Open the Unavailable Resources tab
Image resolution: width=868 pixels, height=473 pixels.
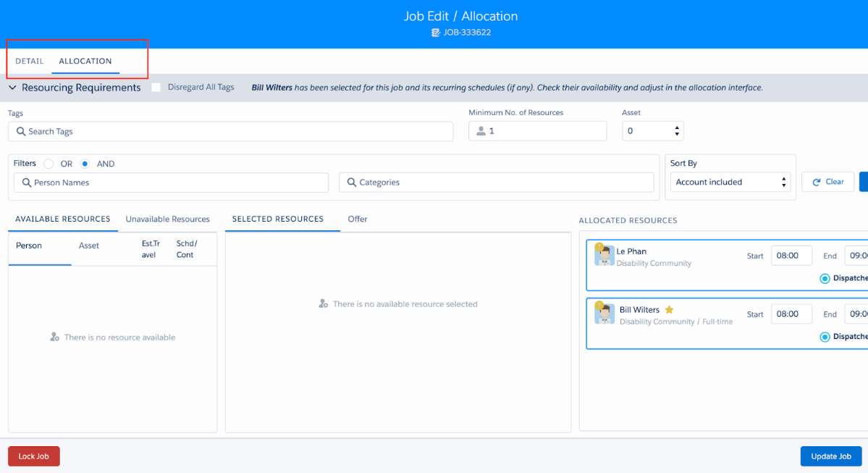tap(167, 219)
